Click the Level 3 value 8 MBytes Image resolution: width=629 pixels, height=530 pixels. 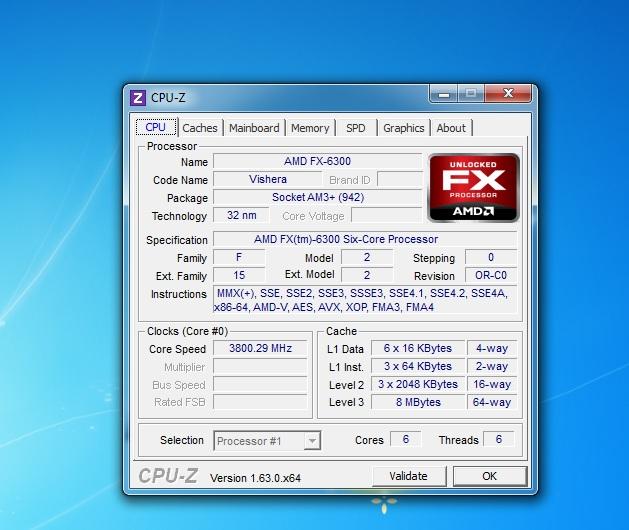(x=418, y=402)
